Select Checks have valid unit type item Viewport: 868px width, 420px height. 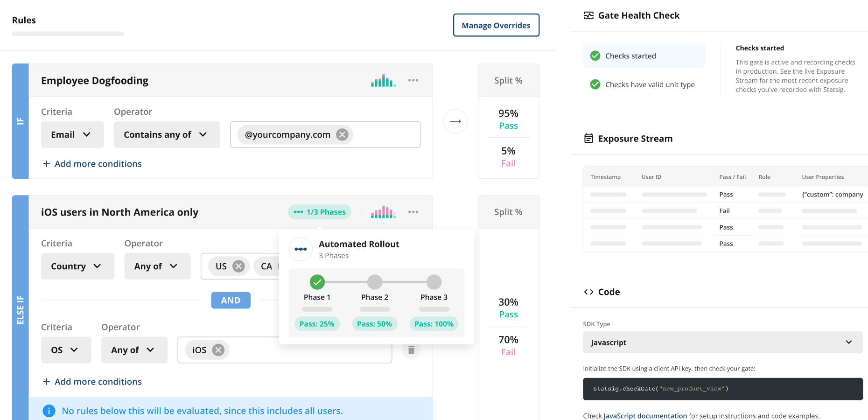[649, 84]
